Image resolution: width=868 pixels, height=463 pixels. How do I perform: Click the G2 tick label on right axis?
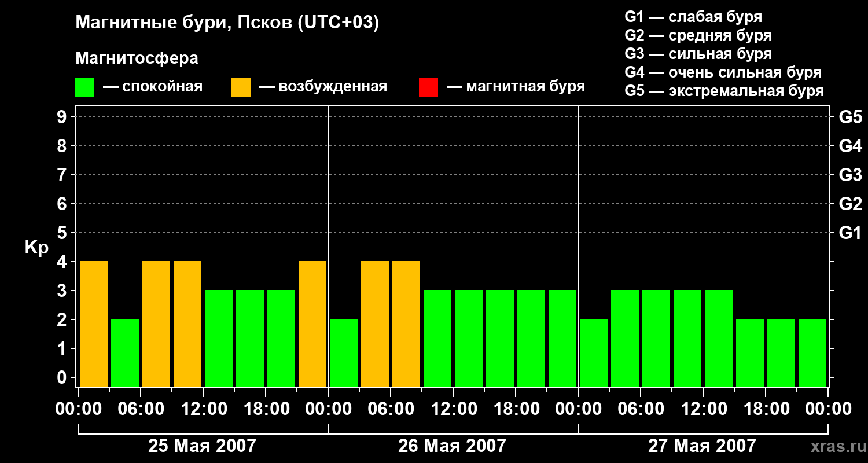coord(850,204)
